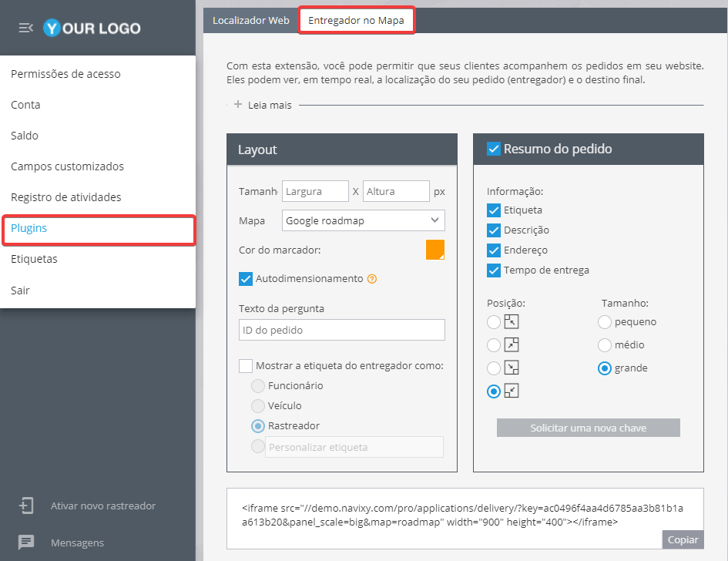
Task: Select the Veículo radio option
Action: (x=257, y=406)
